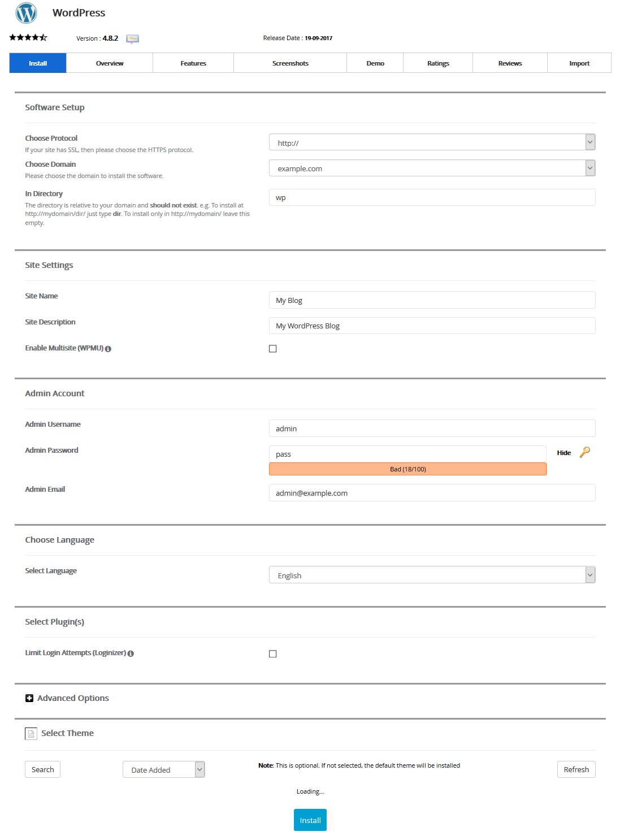Click the Loading... status text
620x840 pixels.
[310, 791]
